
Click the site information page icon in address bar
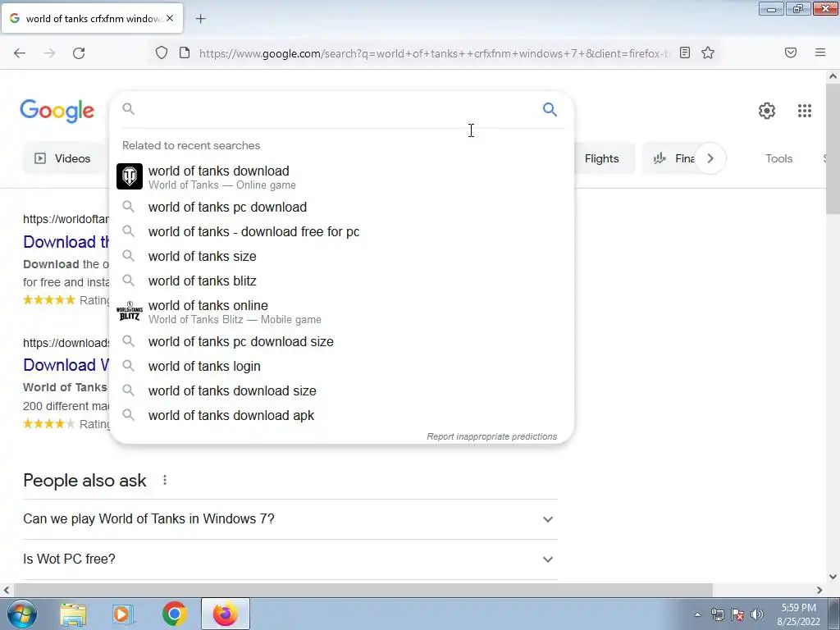coord(185,53)
